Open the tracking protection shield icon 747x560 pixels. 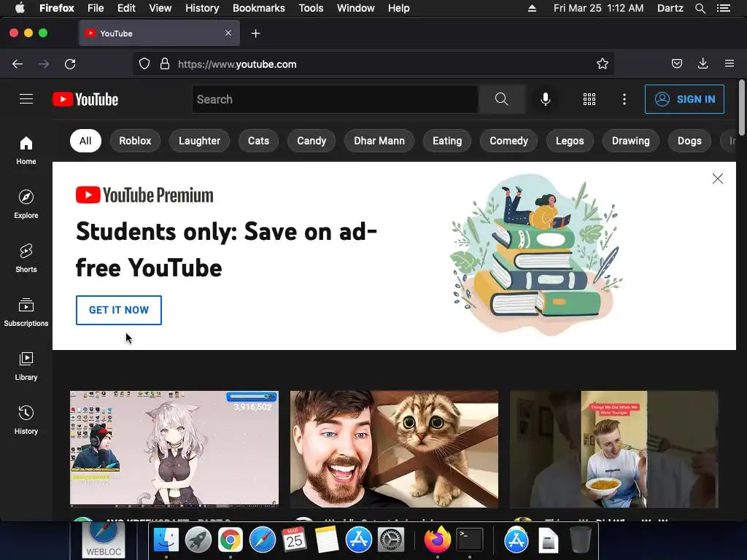(144, 64)
